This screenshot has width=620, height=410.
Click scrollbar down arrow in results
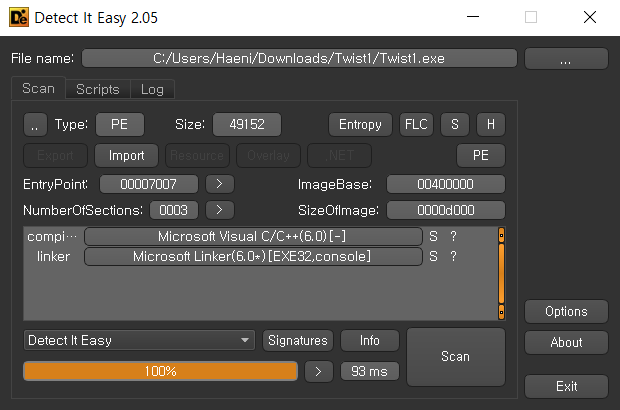tap(501, 312)
